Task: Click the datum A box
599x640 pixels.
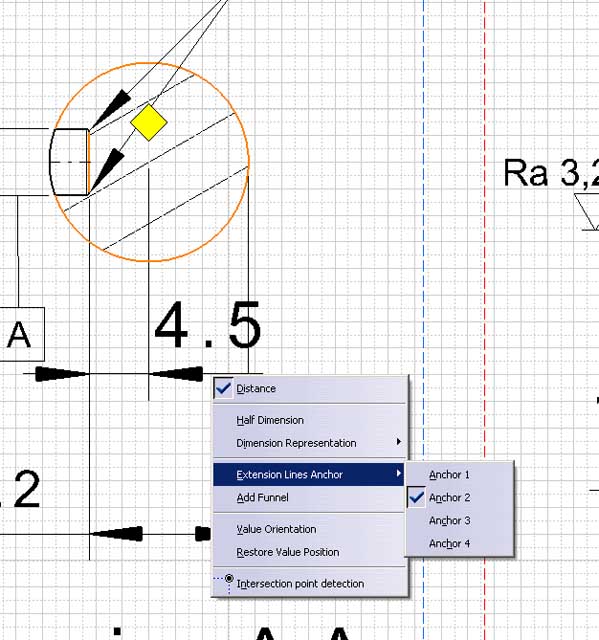Action: point(20,334)
